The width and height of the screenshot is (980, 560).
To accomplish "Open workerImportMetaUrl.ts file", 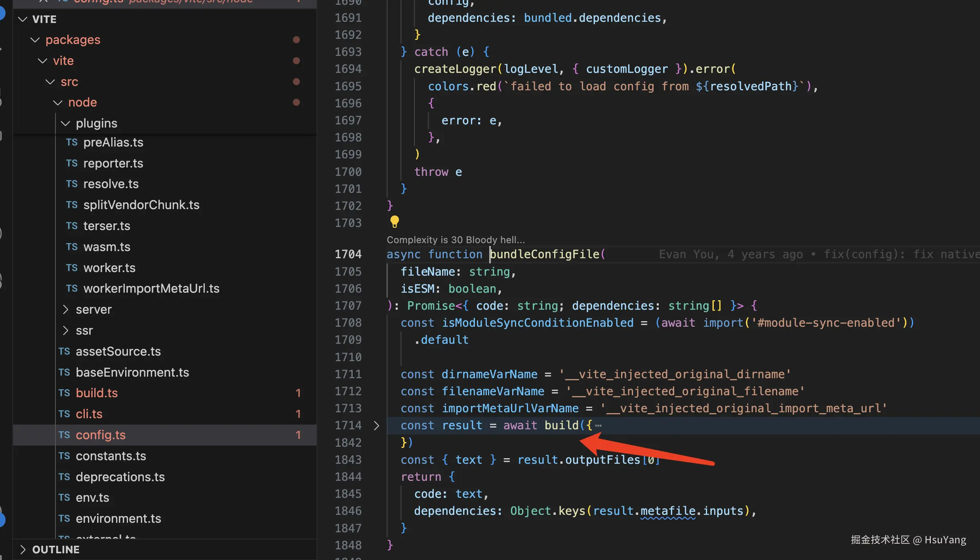I will point(151,288).
